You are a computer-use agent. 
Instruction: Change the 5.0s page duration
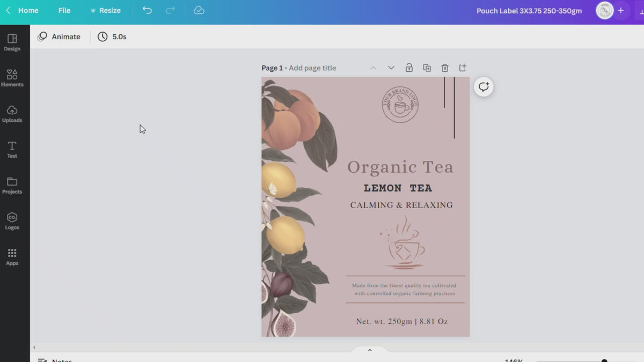(112, 36)
